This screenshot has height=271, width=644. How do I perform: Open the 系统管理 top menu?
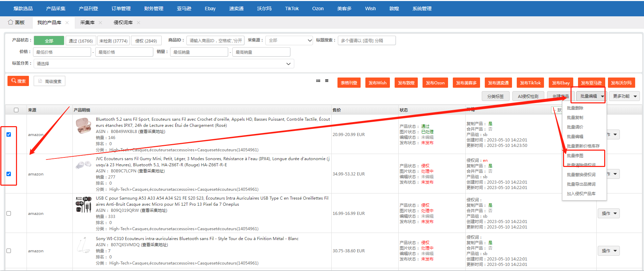click(422, 9)
